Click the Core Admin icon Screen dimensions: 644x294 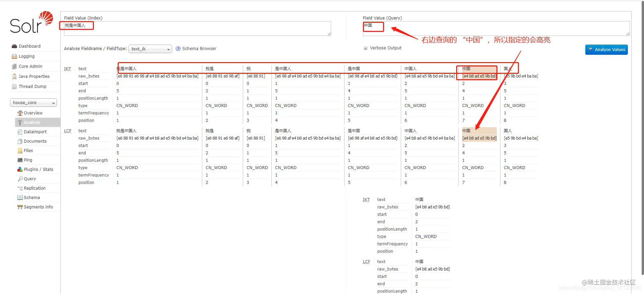click(x=14, y=66)
